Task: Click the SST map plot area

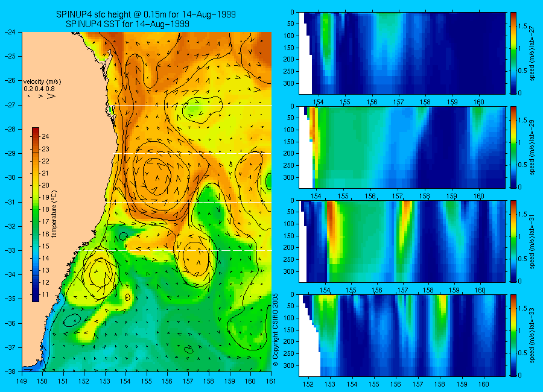Action: tap(147, 202)
